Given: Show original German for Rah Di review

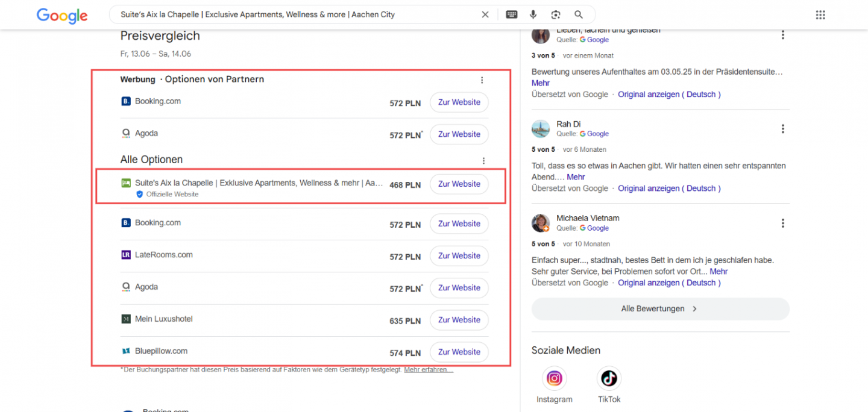Looking at the screenshot, I should (669, 189).
